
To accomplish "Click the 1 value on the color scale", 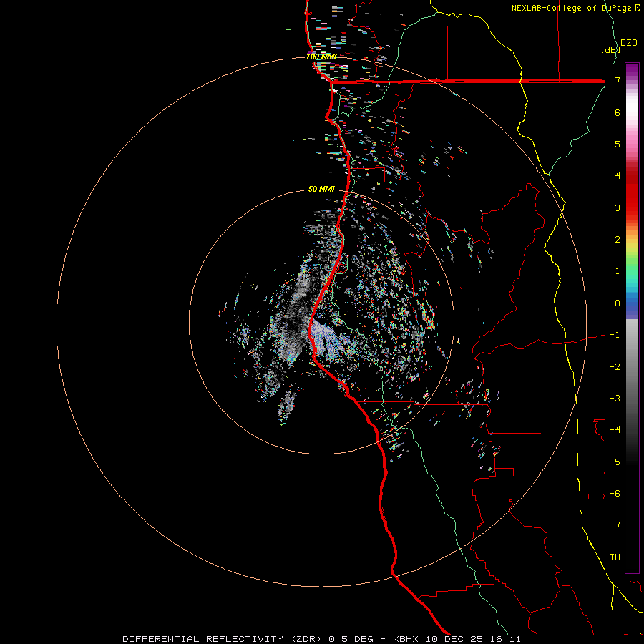I will pos(618,271).
